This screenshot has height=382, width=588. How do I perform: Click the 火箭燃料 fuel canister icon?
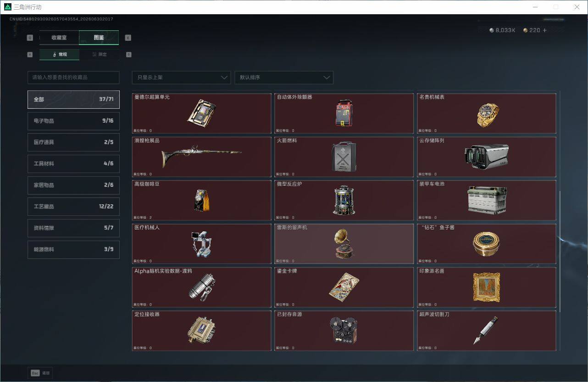[x=344, y=157]
